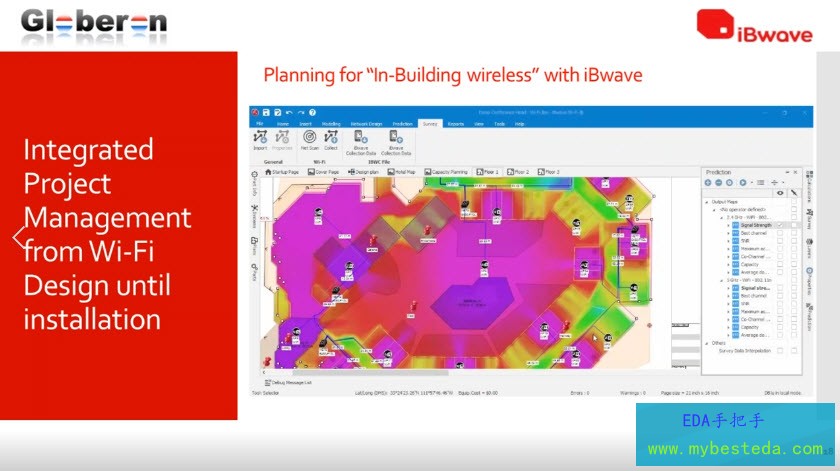The image size is (840, 471).
Task: Click the Wi-Fi Collect icon
Action: 330,137
